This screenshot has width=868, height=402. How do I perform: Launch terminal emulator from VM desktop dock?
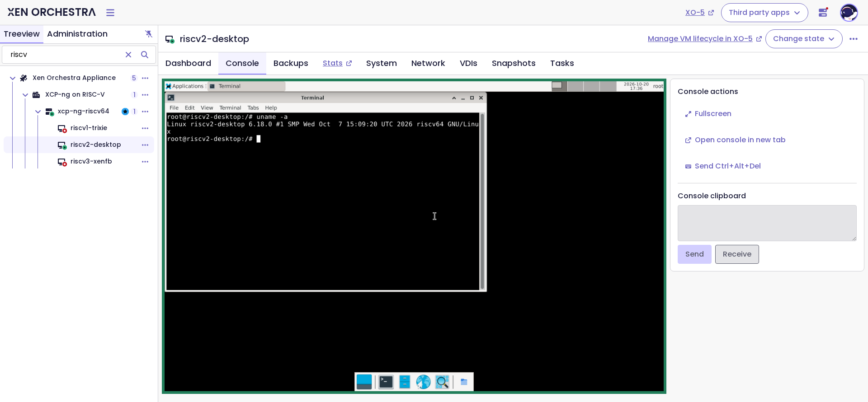click(386, 382)
